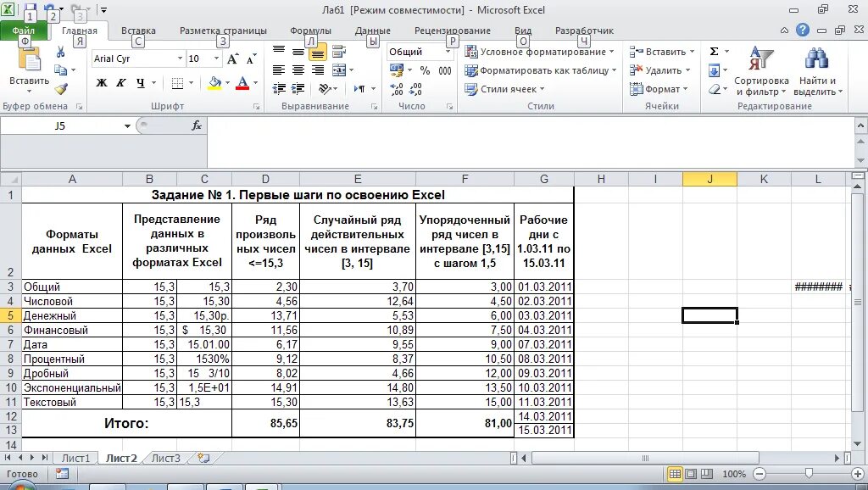Open Формат cells dropdown
Viewport: 868px width, 490px height.
(x=659, y=88)
